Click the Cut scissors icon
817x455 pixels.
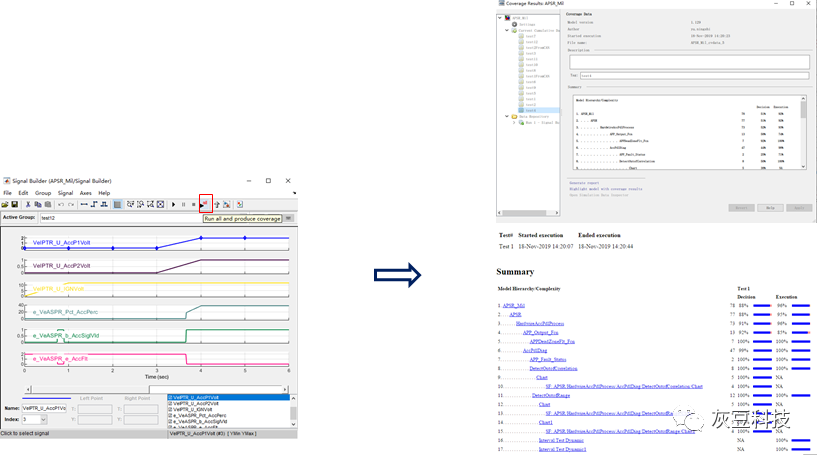(28, 204)
